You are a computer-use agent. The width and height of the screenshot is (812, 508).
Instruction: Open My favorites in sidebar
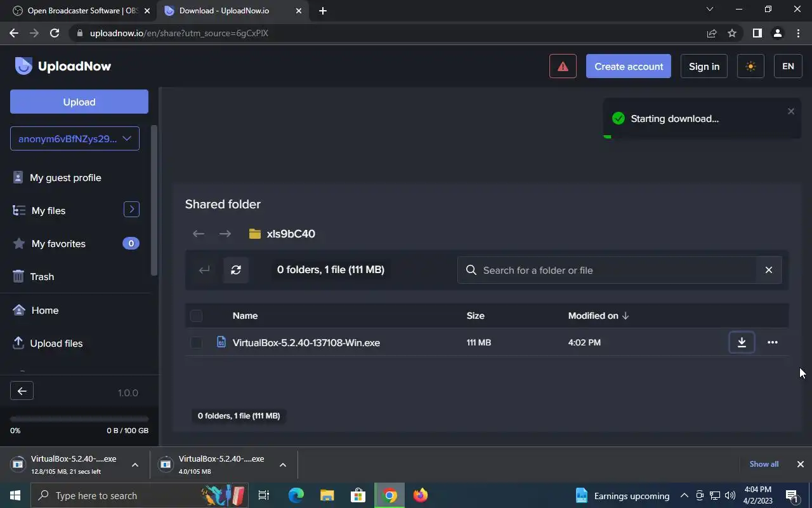coord(58,244)
